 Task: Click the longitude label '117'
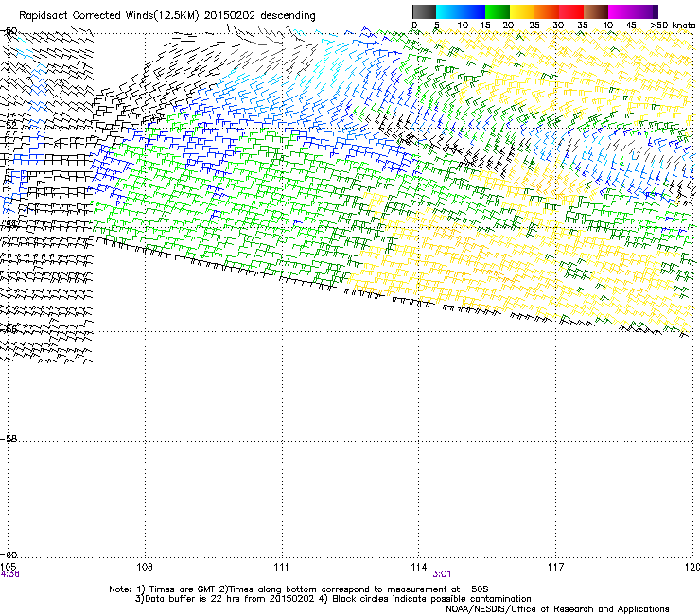[x=555, y=567]
